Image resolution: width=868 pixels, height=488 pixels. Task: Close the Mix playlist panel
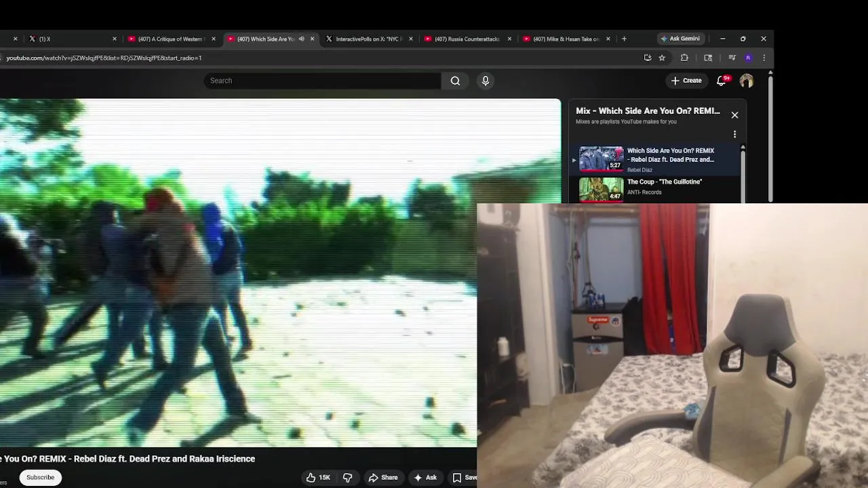pyautogui.click(x=734, y=115)
